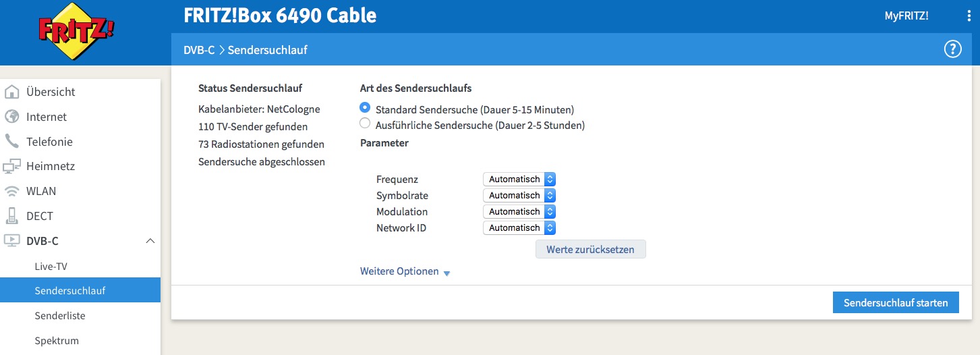Select Ausführliche Sendersuche radio button
The height and width of the screenshot is (355, 980).
[365, 124]
